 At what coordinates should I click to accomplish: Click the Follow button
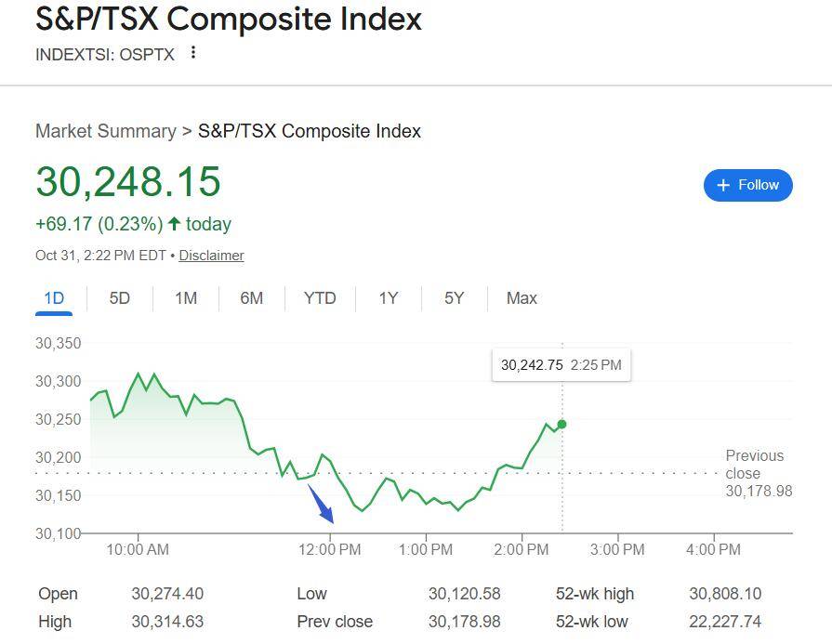(747, 185)
